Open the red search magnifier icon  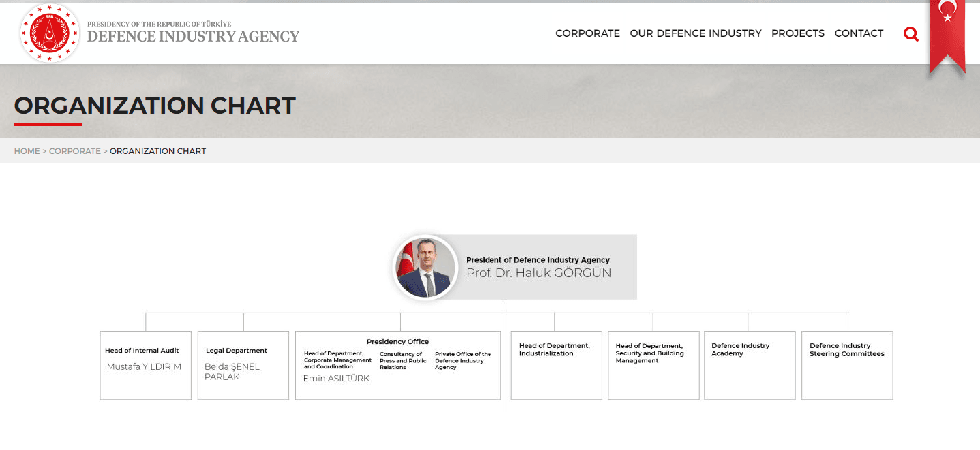(911, 34)
